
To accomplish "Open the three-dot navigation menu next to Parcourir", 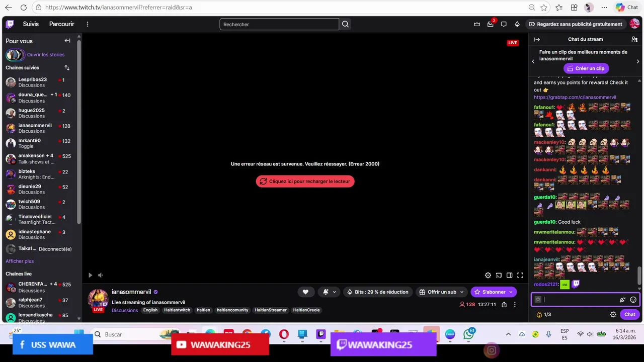I will 88,24.
